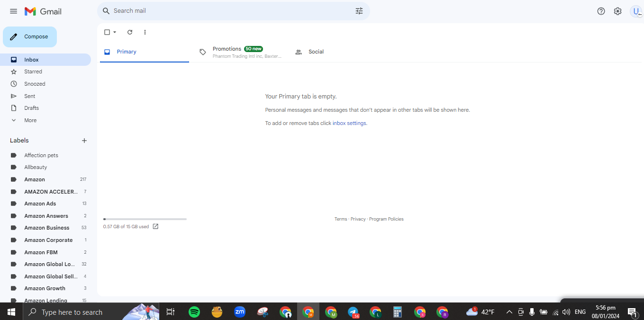Click the Windows taskbar search box
The height and width of the screenshot is (320, 644).
click(91, 312)
